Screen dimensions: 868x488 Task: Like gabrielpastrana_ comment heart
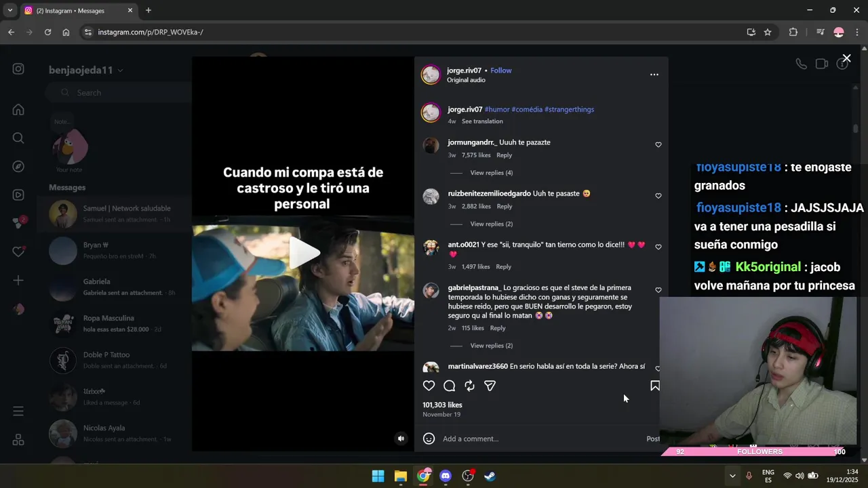[658, 290]
